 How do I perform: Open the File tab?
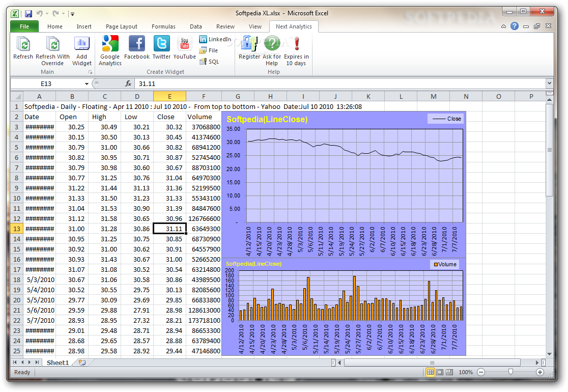click(24, 26)
